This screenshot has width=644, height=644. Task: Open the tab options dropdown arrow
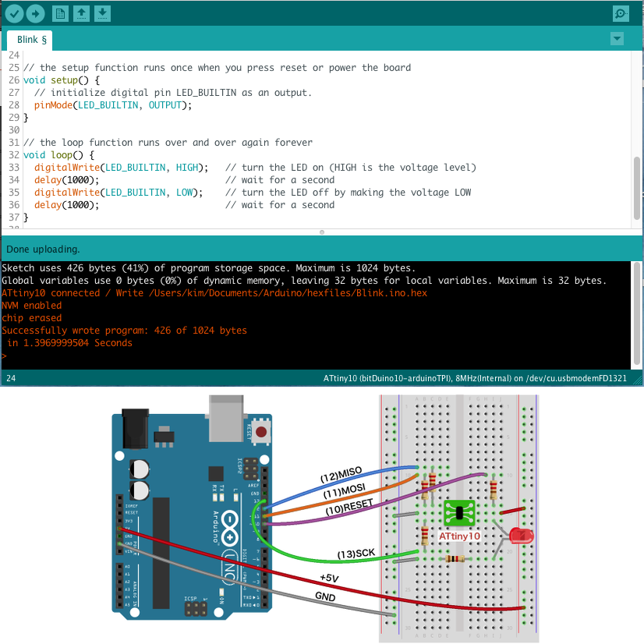tap(617, 39)
